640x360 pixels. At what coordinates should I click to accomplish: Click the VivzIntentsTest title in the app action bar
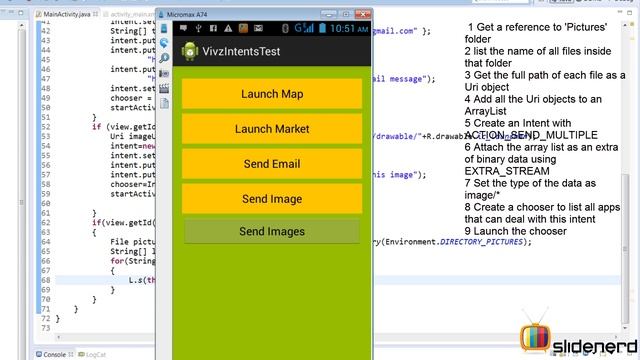coord(241,51)
